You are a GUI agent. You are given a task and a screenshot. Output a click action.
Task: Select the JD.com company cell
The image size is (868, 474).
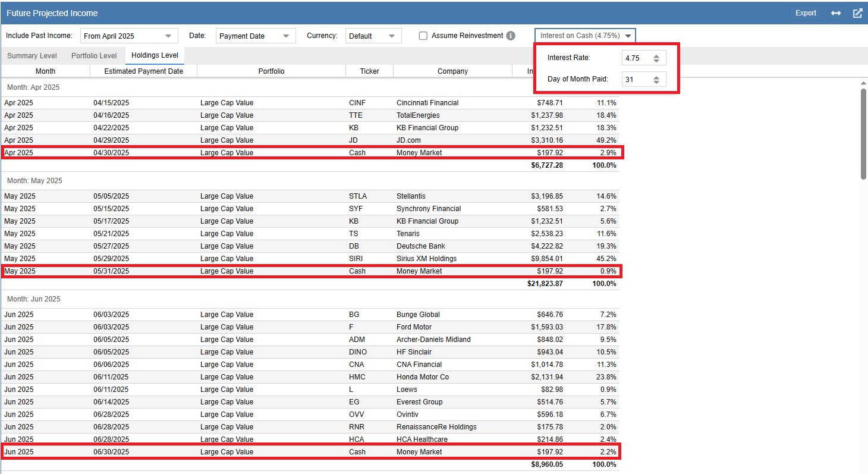[452, 140]
